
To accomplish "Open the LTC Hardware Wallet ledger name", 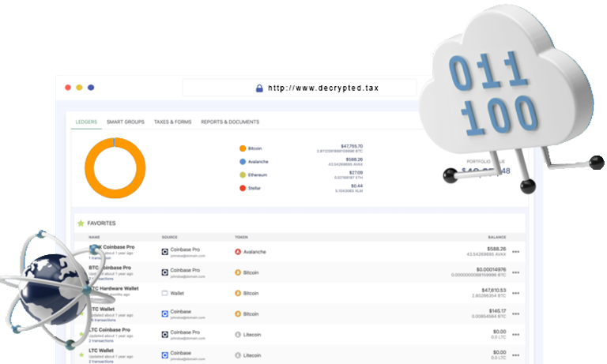I will 117,289.
